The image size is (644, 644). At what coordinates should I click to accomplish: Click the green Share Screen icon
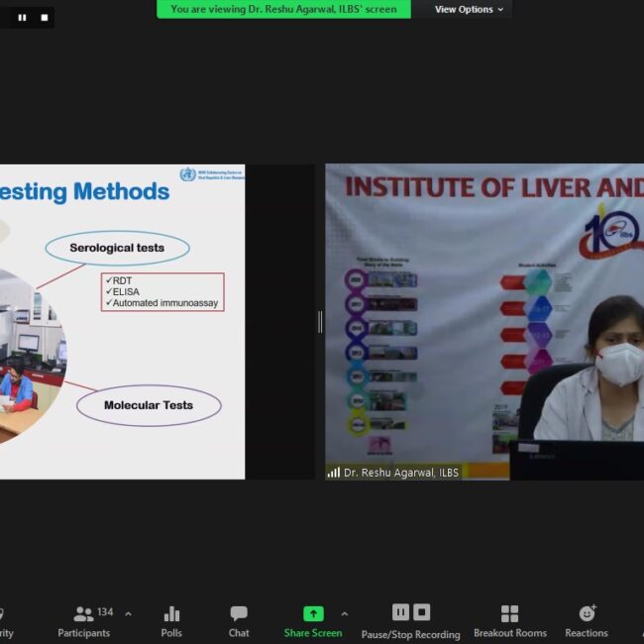[x=313, y=613]
